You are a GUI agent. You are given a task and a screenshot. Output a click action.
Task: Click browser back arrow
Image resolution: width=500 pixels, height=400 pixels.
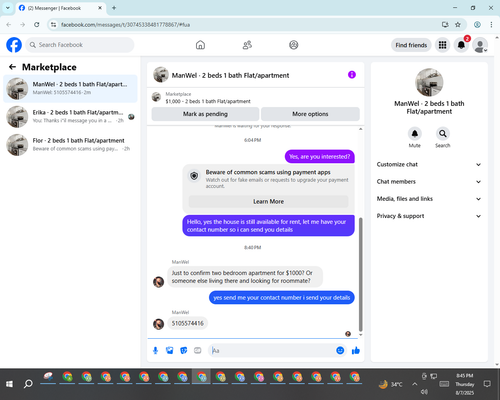pos(9,25)
